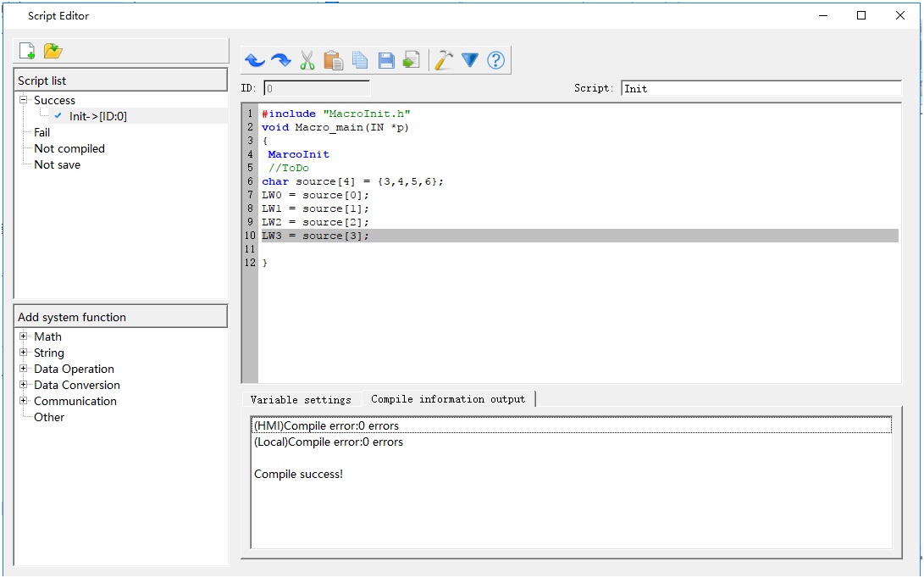Image resolution: width=924 pixels, height=578 pixels.
Task: Open help with the question mark icon
Action: pyautogui.click(x=496, y=60)
